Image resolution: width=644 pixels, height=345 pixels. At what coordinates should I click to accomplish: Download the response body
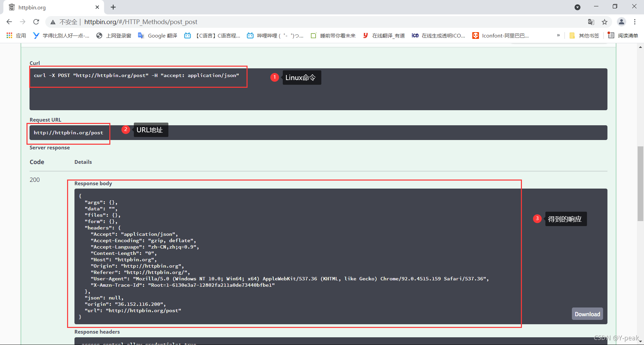pos(587,314)
